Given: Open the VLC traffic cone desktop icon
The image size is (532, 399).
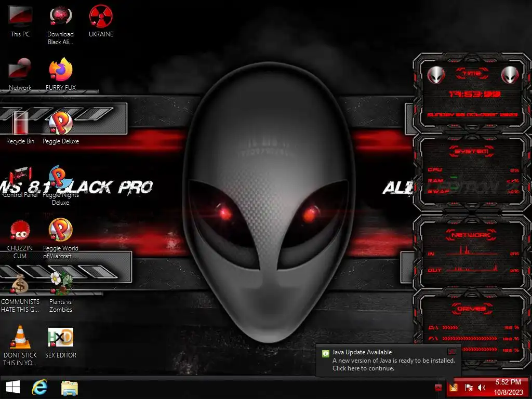Looking at the screenshot, I should (20, 337).
